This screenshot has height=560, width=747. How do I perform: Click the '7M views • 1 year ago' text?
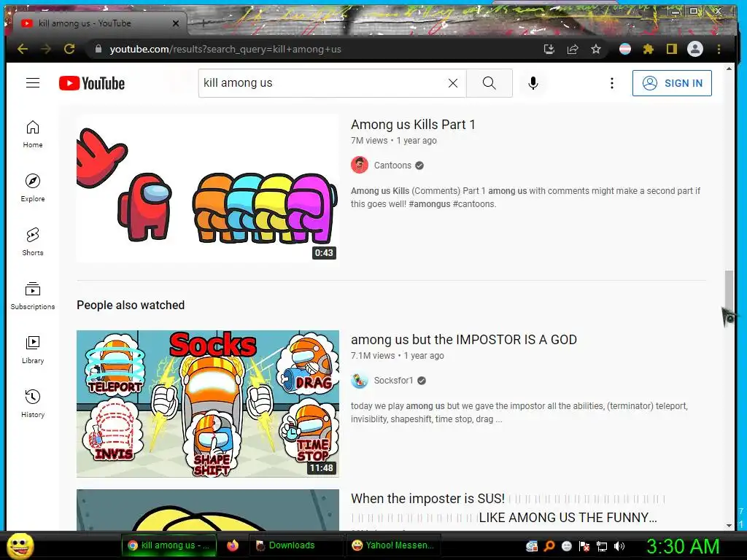393,141
